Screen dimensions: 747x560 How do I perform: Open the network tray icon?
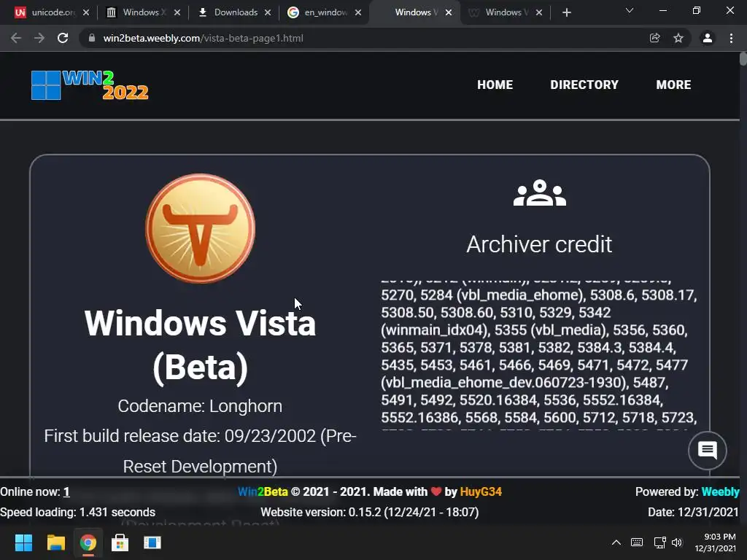(659, 542)
